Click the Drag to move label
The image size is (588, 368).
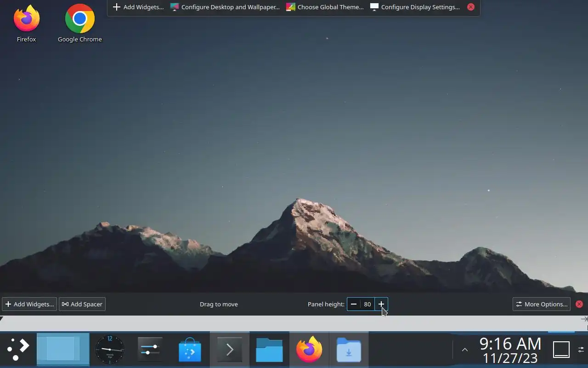point(219,304)
